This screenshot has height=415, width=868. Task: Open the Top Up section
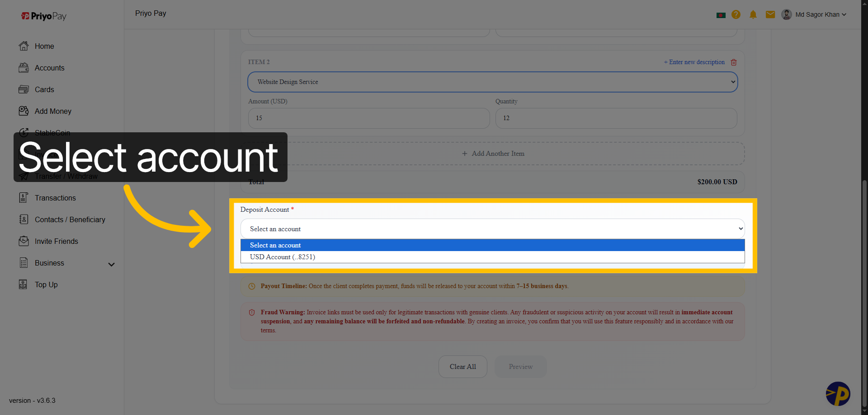46,284
